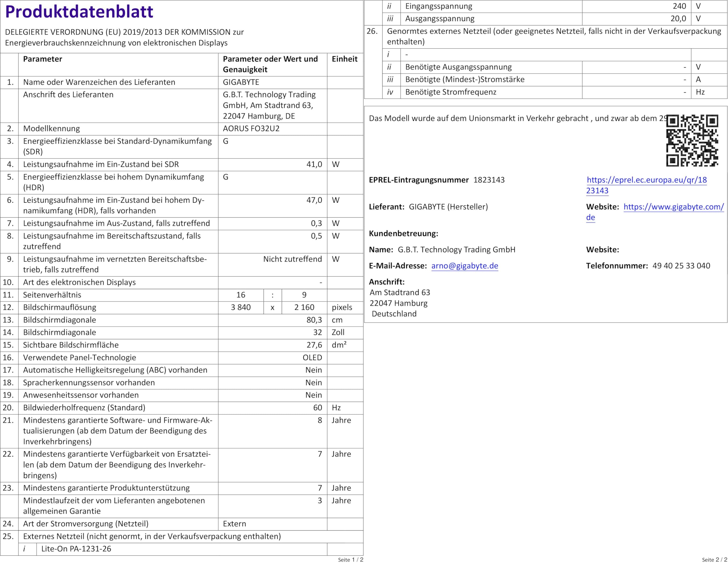Open the EPREL QR link https://eprel.ec.europa.eu/qr/1823143
728x569 pixels.
pos(646,185)
